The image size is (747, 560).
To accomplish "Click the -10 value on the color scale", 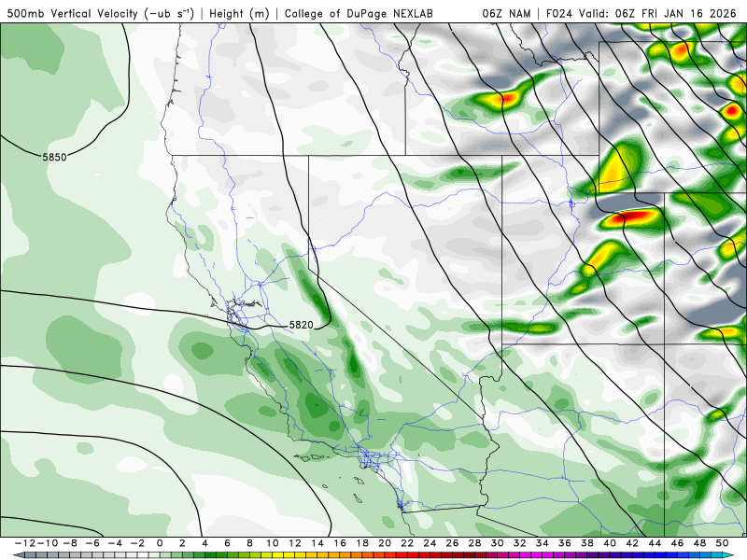I will tap(48, 543).
